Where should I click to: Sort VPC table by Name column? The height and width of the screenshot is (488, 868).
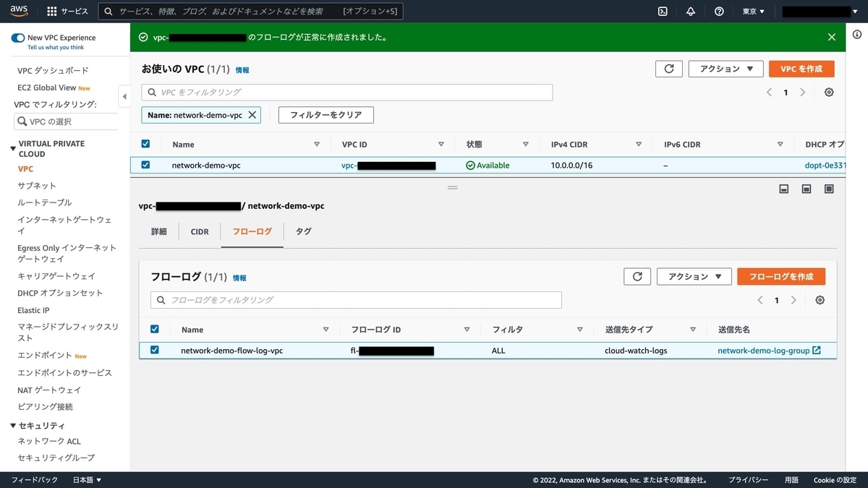point(317,145)
